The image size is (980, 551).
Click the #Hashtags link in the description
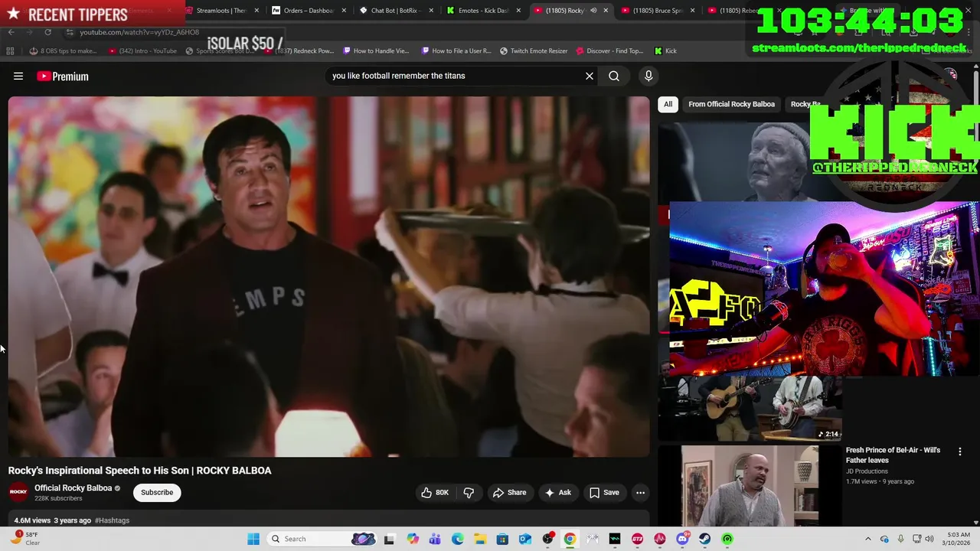[x=112, y=520]
